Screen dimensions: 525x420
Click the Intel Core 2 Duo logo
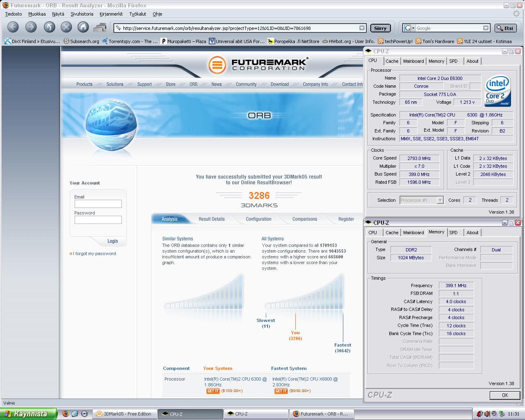pyautogui.click(x=498, y=91)
